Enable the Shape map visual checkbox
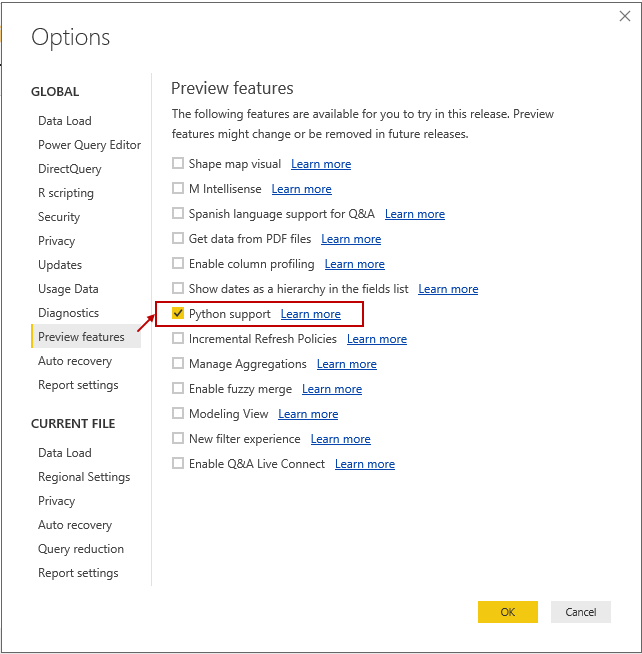 [178, 164]
